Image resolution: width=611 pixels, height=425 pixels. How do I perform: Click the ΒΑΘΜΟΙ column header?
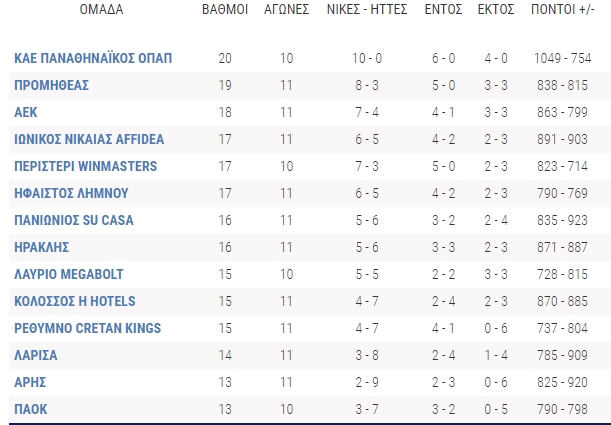pyautogui.click(x=225, y=9)
